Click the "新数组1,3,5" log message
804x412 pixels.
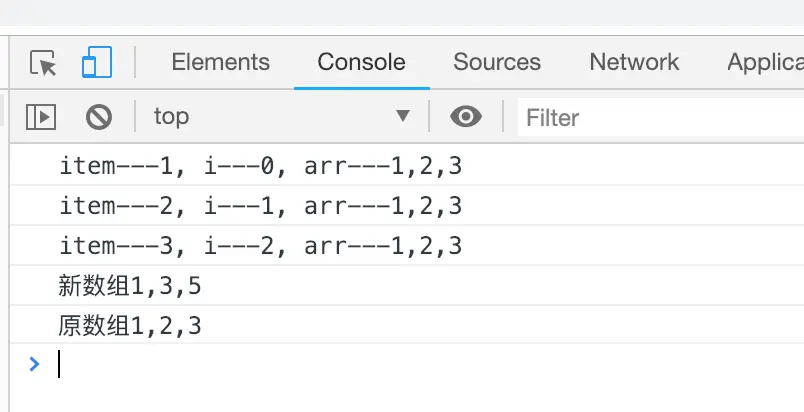(x=130, y=286)
